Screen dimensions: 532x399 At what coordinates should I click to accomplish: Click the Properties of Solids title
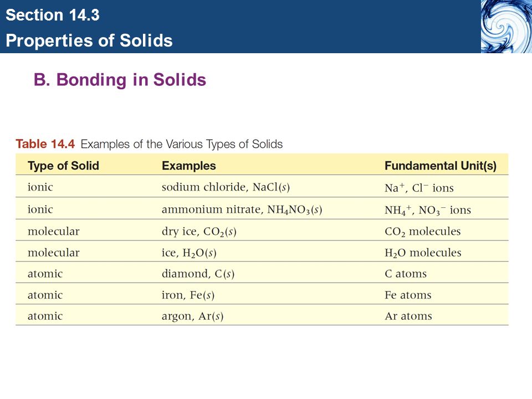89,40
